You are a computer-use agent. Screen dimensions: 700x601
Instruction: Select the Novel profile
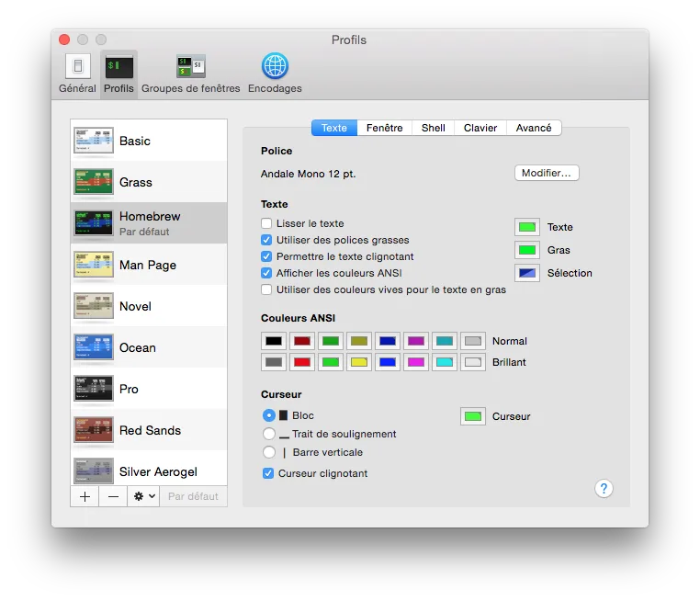point(149,306)
